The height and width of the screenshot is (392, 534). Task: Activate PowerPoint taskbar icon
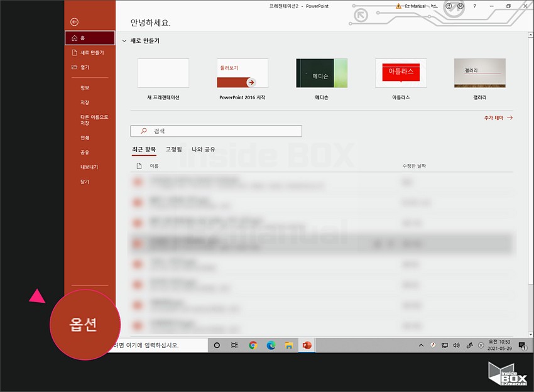coord(307,346)
